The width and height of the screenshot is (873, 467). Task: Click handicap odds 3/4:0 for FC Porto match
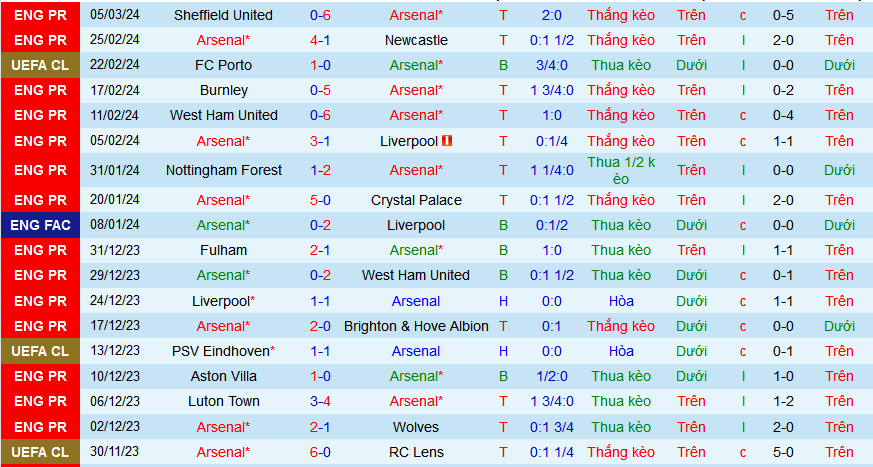[x=552, y=65]
